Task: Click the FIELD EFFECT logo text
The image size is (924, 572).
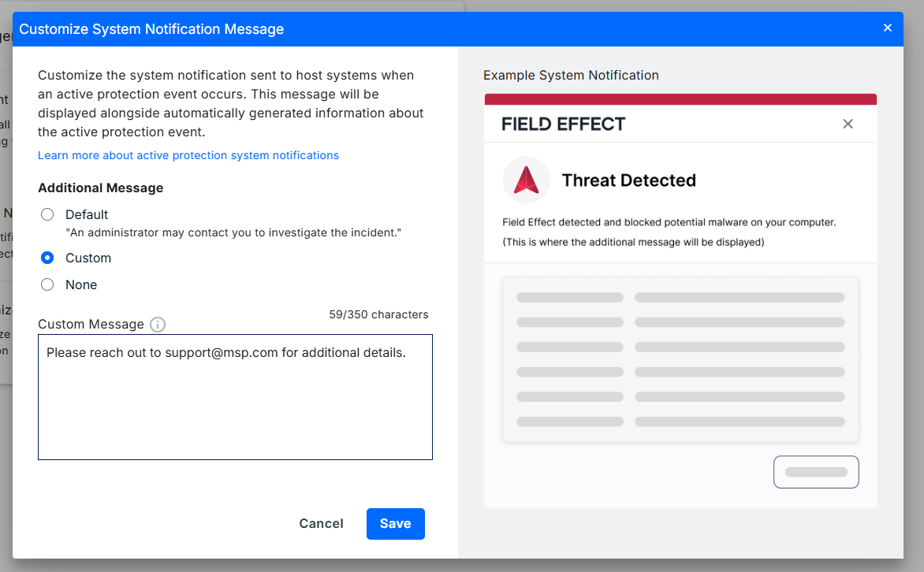Action: click(563, 124)
